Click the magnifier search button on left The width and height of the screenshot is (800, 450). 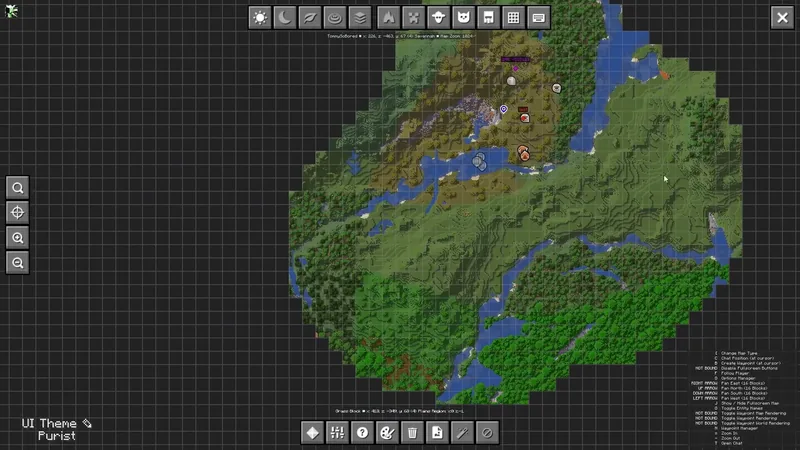pos(17,188)
